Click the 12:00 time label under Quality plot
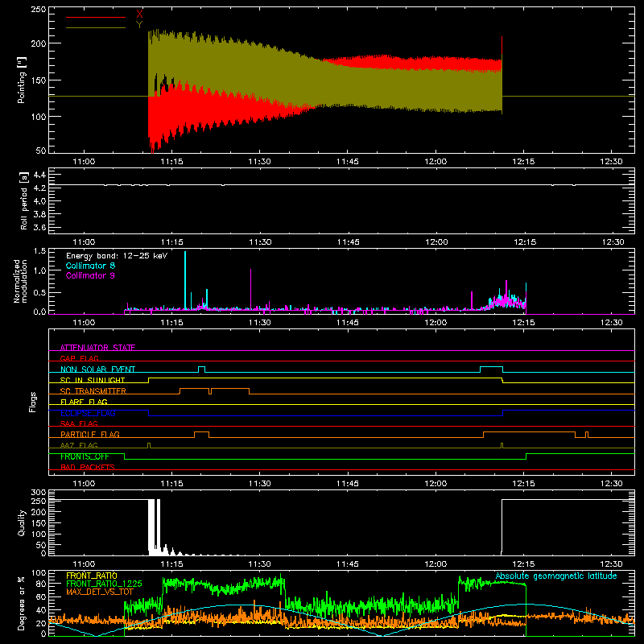644x644 pixels. pos(436,564)
